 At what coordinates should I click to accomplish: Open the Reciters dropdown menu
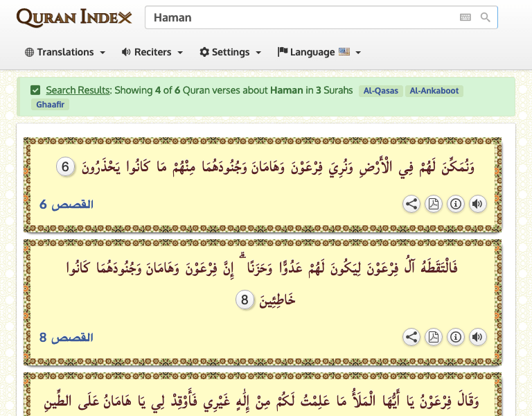(x=152, y=52)
